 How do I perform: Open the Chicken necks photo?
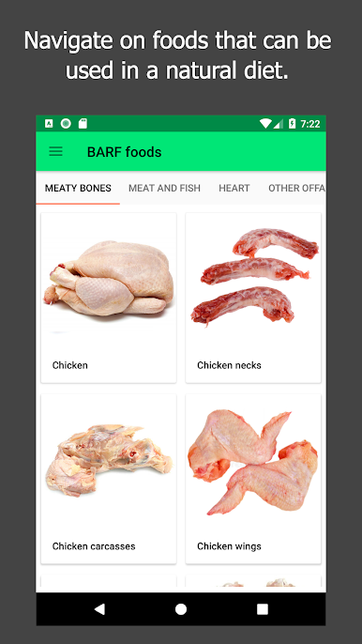tap(253, 280)
